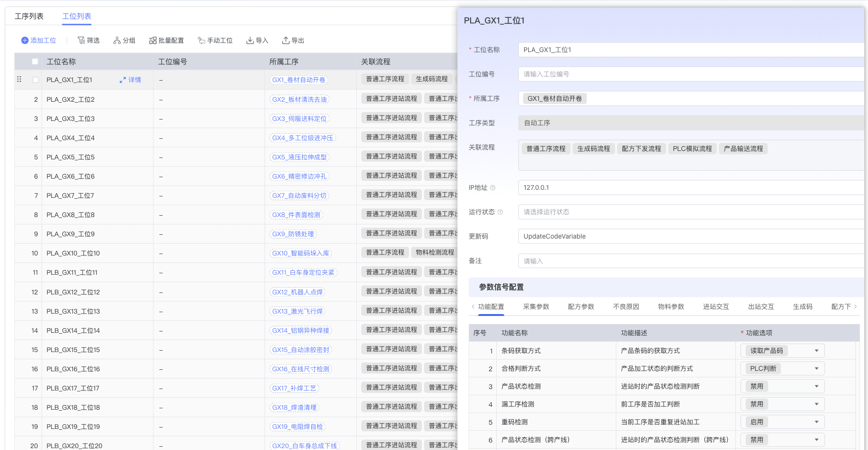
Task: Expand the 合格判断方式 PLC判断 dropdown
Action: tap(816, 368)
